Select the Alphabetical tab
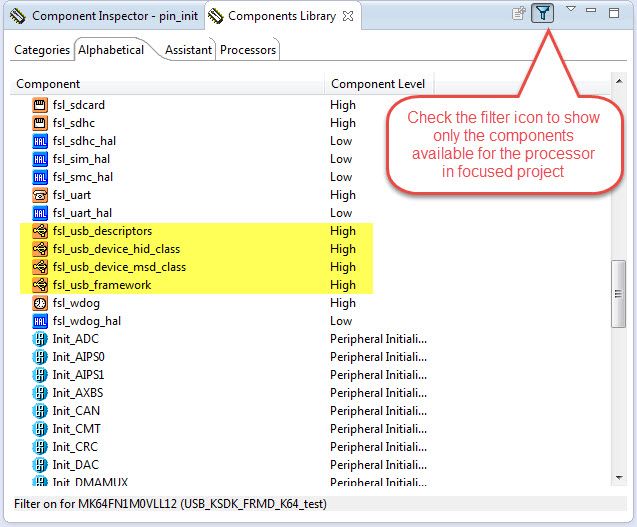Screen dimensions: 637x527 pos(111,50)
